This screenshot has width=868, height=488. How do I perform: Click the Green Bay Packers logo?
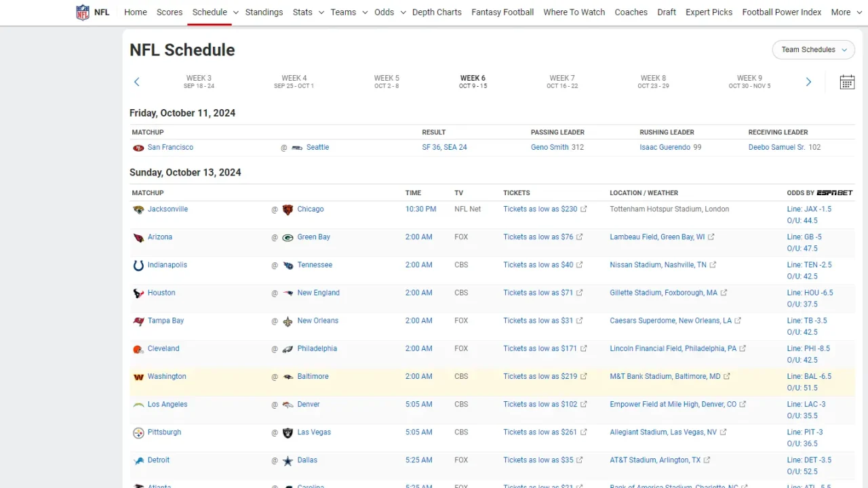coord(288,237)
